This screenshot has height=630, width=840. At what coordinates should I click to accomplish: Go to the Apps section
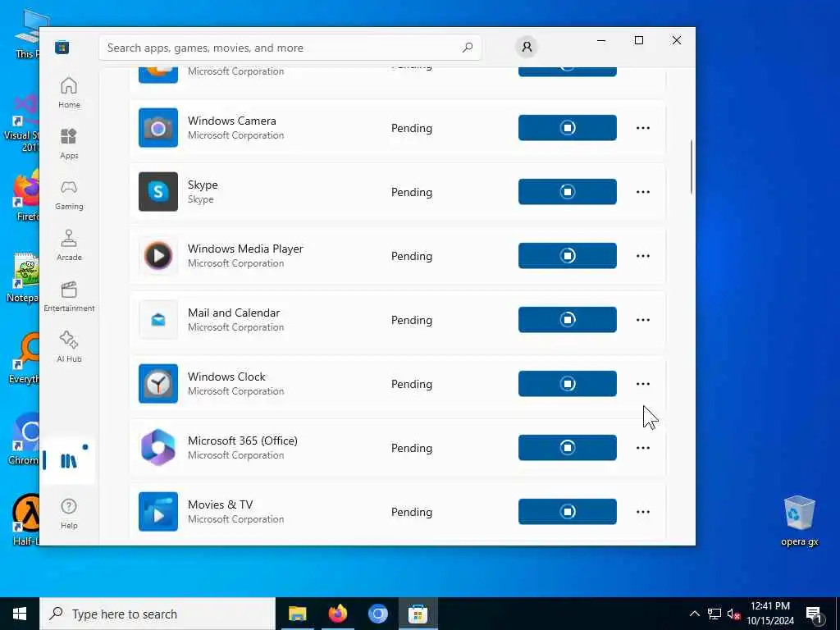click(69, 144)
